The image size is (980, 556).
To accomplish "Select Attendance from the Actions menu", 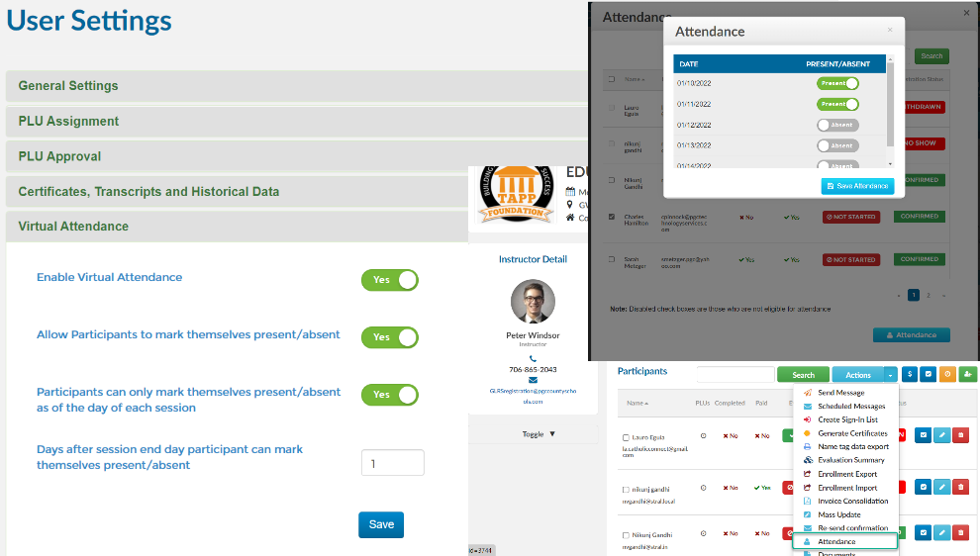I will coord(836,541).
